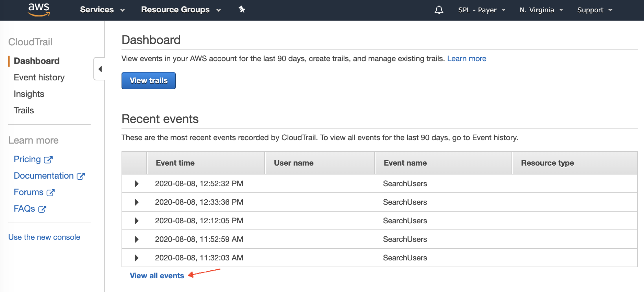This screenshot has width=644, height=292.
Task: Open the FAQs external link
Action: click(x=30, y=209)
